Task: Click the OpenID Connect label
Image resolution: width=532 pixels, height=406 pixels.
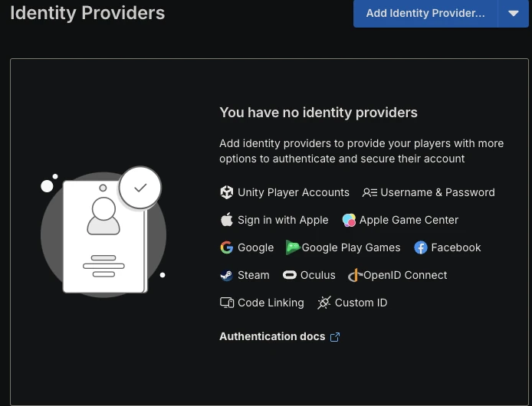Action: click(x=405, y=275)
